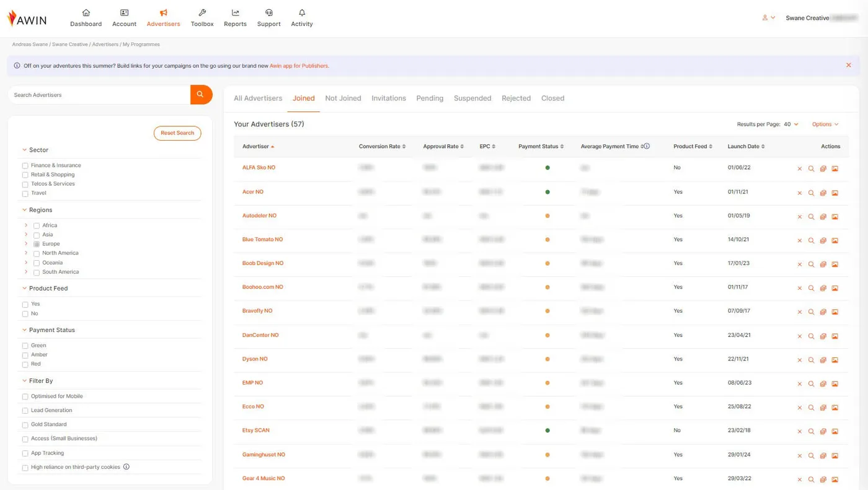Image resolution: width=868 pixels, height=490 pixels.
Task: Open the Reports chart icon
Action: tap(236, 12)
